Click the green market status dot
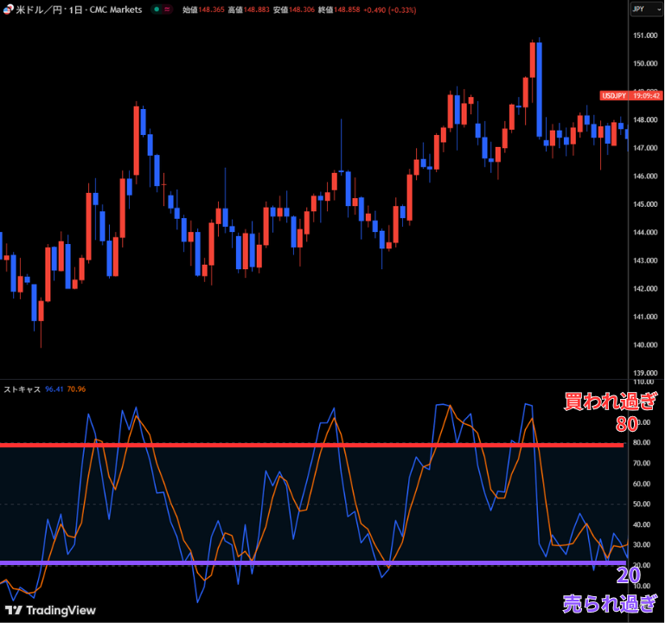This screenshot has height=623, width=672. (155, 10)
